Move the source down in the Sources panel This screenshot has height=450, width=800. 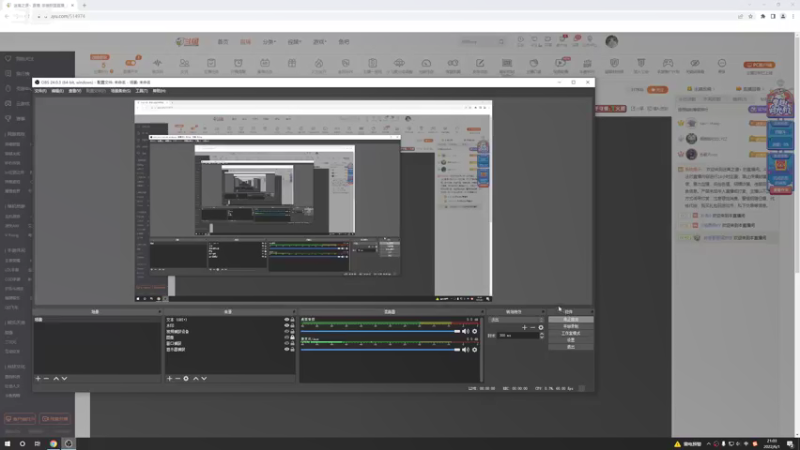click(204, 379)
